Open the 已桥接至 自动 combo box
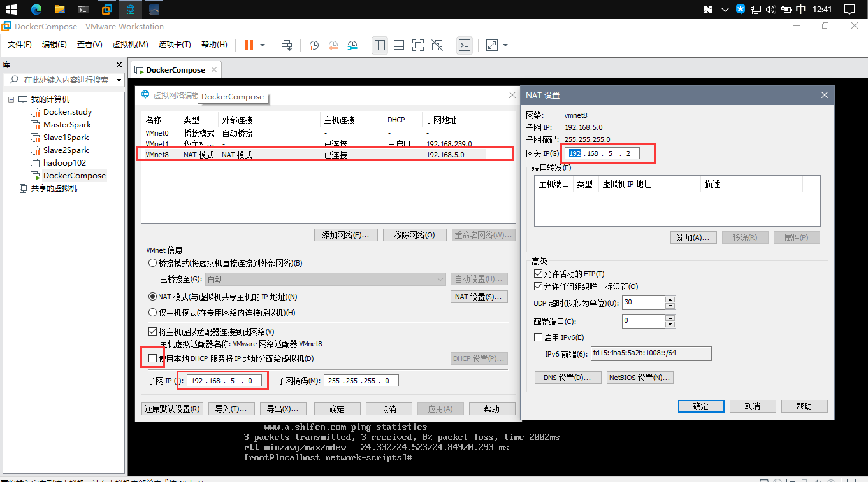868x482 pixels. [326, 280]
